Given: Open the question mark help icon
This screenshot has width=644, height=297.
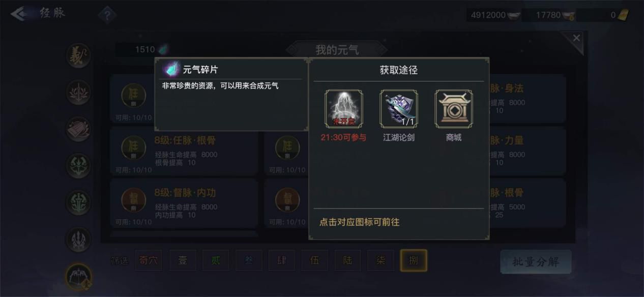Looking at the screenshot, I should tap(107, 16).
